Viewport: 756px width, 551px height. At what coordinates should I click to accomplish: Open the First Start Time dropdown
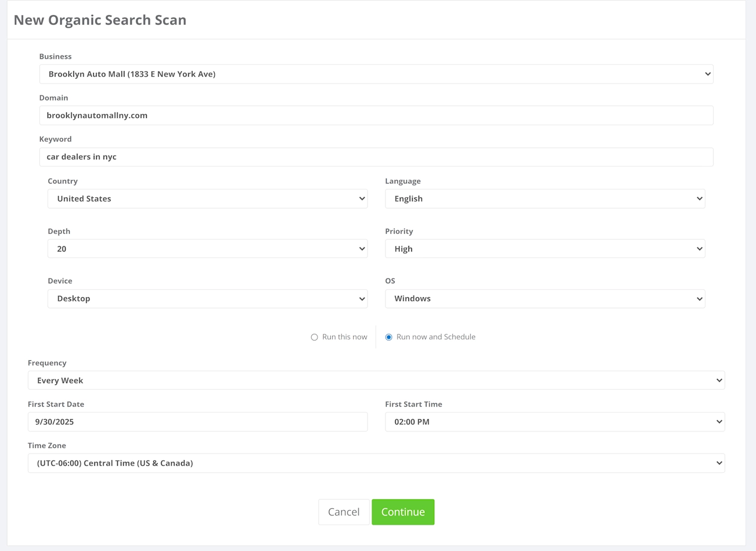coord(555,422)
